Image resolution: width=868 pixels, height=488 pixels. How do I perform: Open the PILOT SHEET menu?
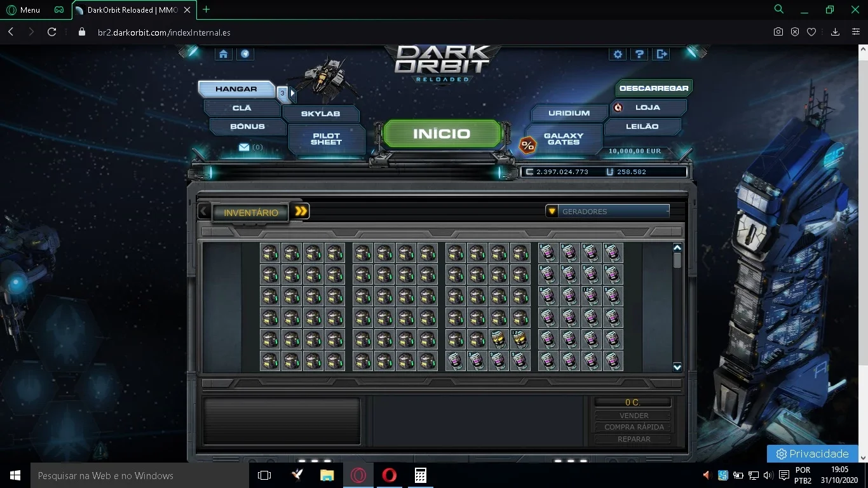(326, 139)
